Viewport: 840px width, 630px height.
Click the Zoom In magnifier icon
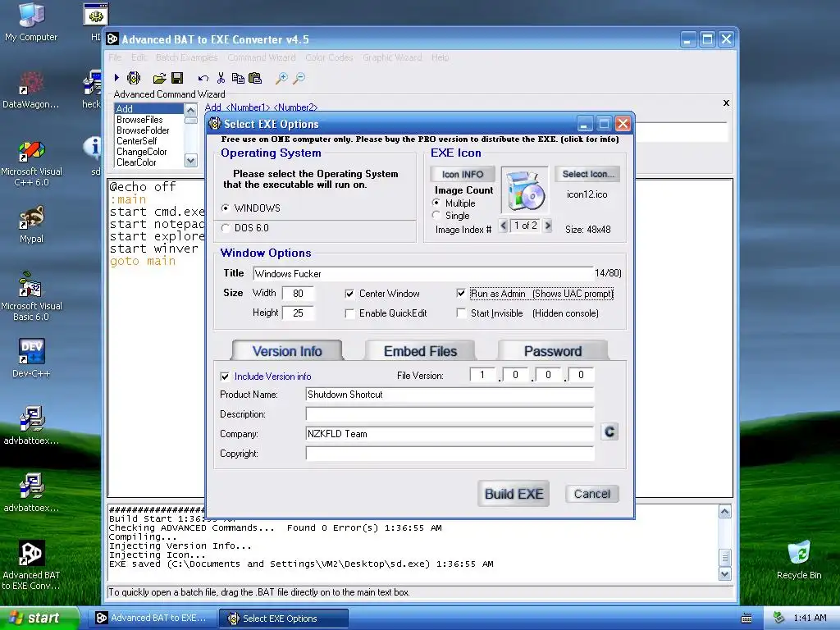click(281, 79)
